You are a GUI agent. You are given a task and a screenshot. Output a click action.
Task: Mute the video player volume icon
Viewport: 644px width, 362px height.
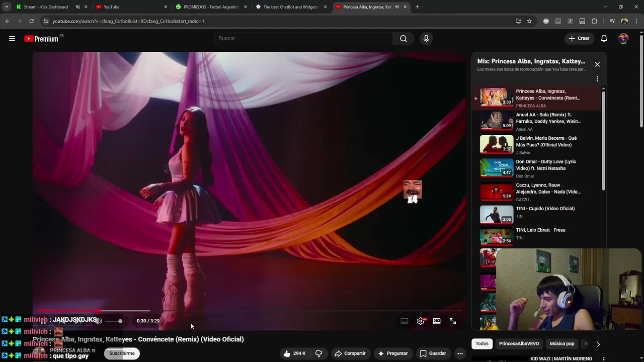point(99,321)
